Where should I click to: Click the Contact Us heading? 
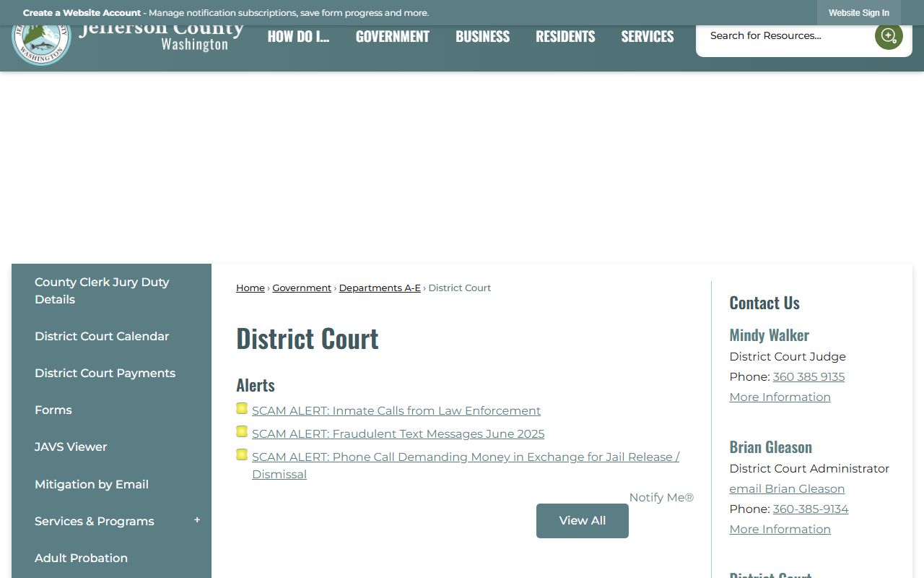click(x=764, y=303)
